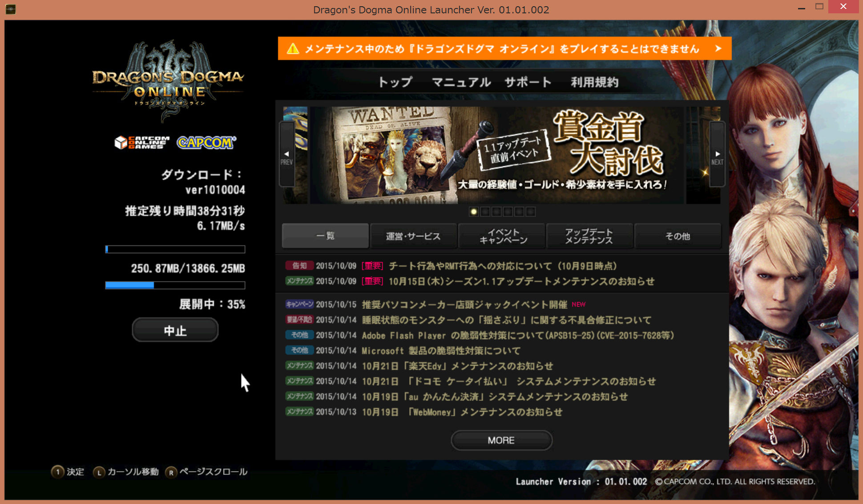The height and width of the screenshot is (504, 863).
Task: Click the PREV banner arrow
Action: [286, 155]
